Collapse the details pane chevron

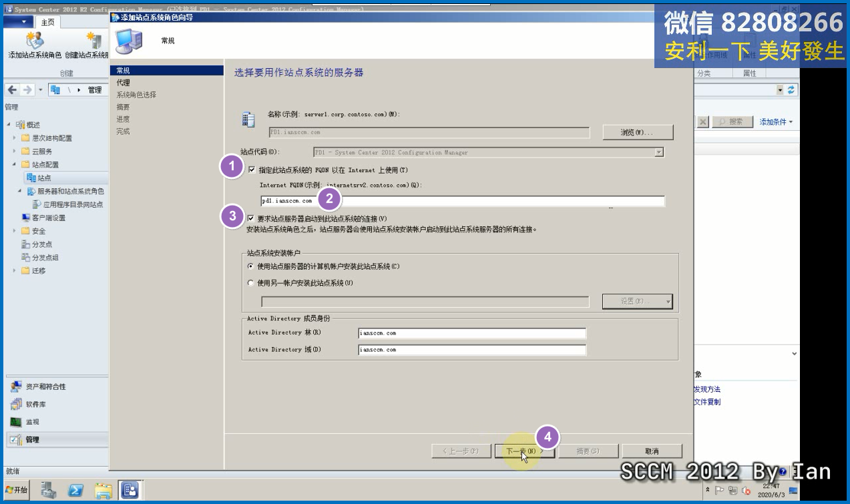click(x=794, y=353)
